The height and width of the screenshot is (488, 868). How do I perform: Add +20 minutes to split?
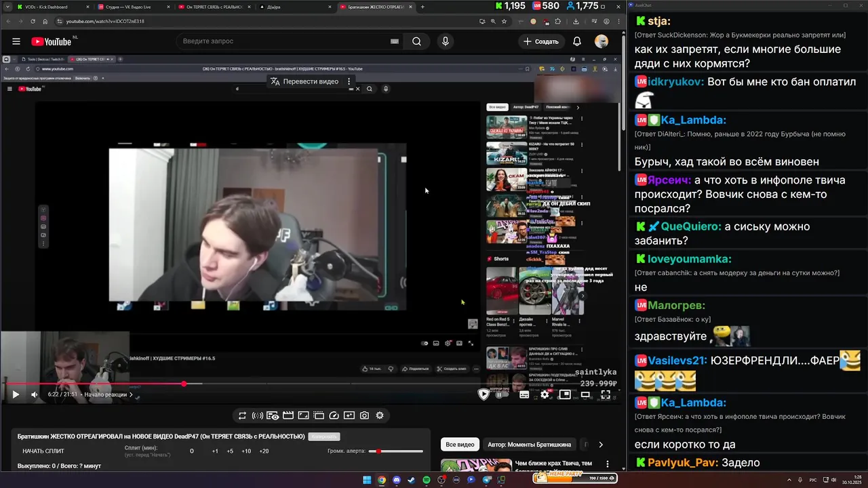tap(264, 451)
